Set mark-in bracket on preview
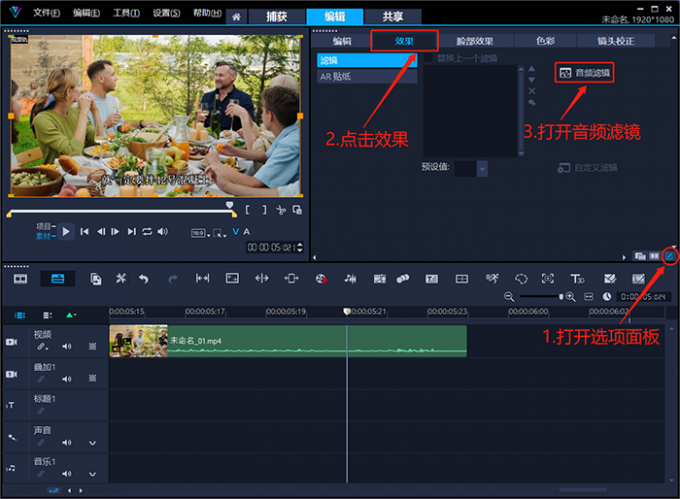Viewport: 680px width, 499px height. pyautogui.click(x=247, y=210)
